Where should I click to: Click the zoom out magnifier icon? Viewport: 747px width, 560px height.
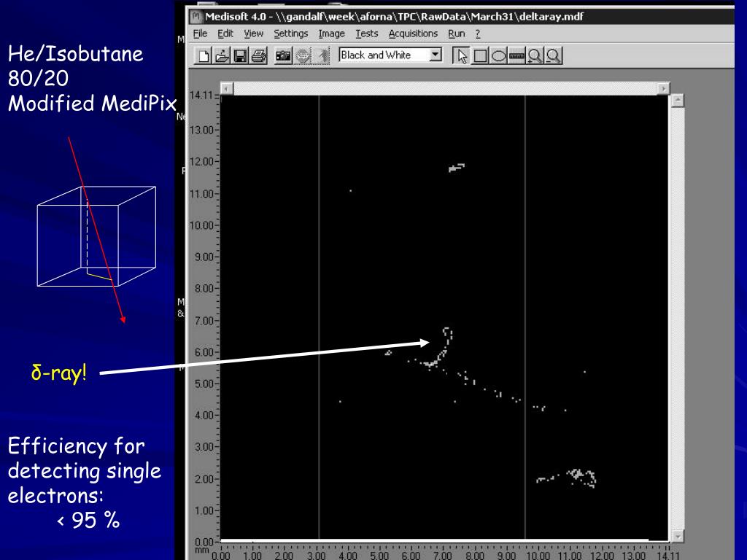pos(554,55)
